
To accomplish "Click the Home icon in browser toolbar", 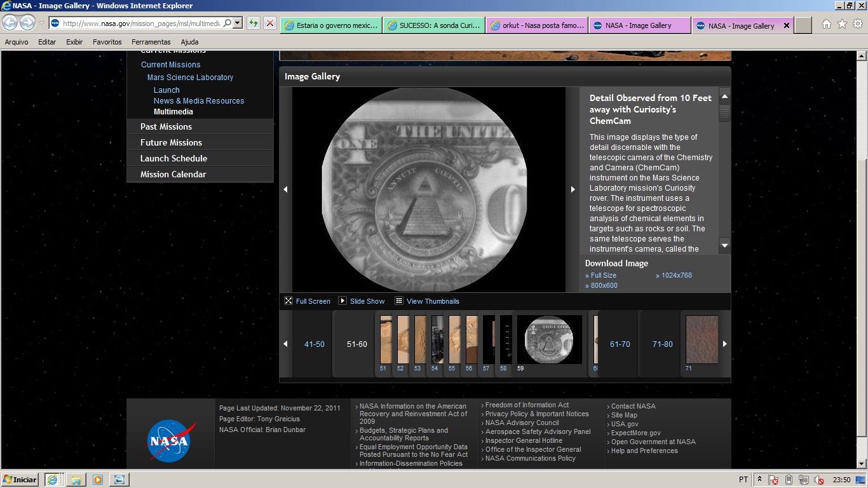I will point(826,24).
